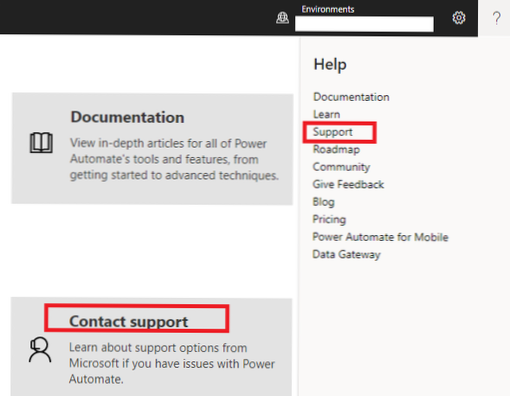Open the Environments selector field
Screen dimensions: 510x396
point(364,24)
